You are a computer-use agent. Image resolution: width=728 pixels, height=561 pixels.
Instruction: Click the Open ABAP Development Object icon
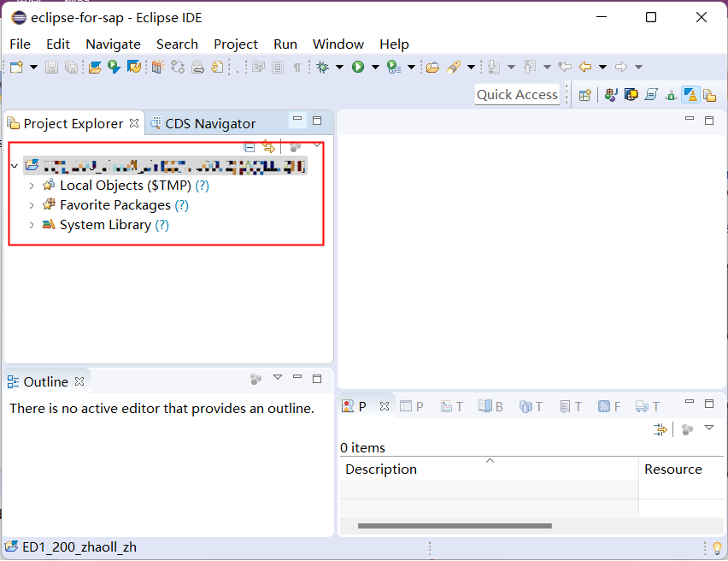pyautogui.click(x=95, y=68)
